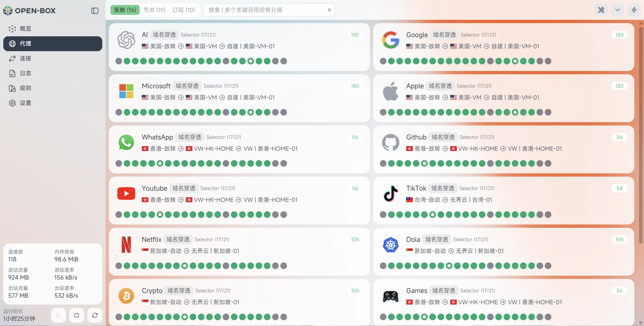
Task: Click the vertical scrollbar on policy list
Action: point(640,135)
